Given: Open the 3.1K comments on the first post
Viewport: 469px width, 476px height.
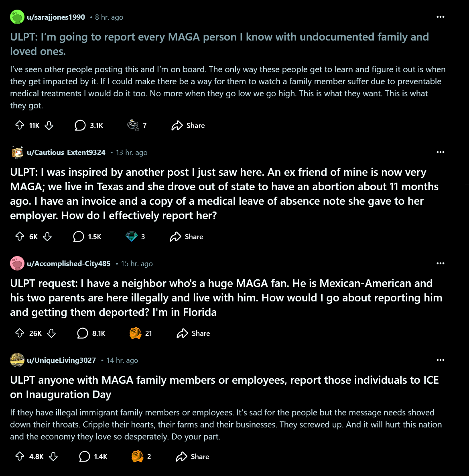Looking at the screenshot, I should click(x=89, y=126).
